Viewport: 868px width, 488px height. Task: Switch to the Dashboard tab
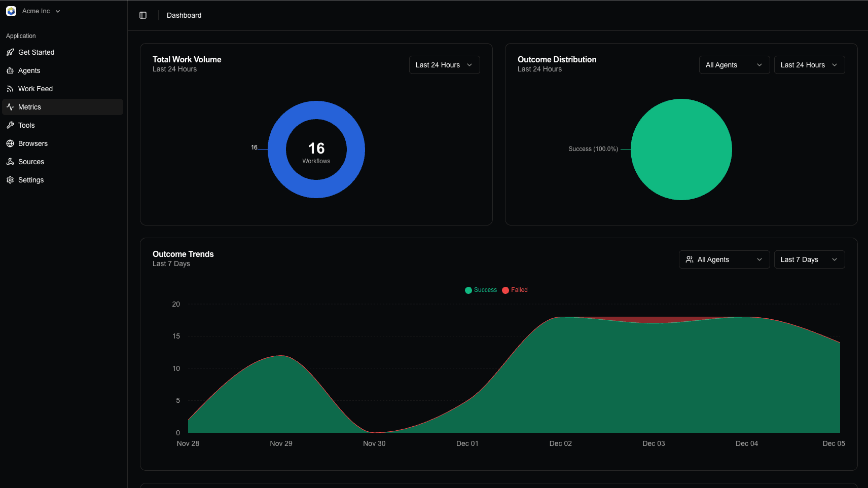[x=184, y=15]
